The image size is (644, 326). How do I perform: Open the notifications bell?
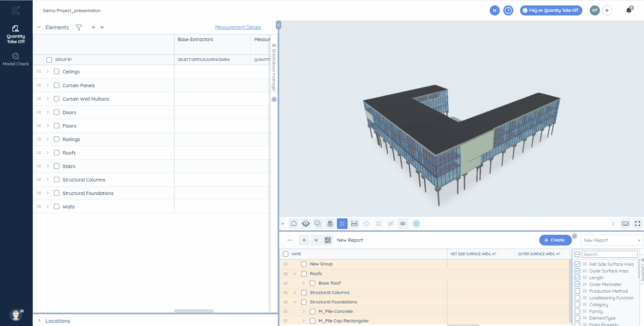[629, 10]
